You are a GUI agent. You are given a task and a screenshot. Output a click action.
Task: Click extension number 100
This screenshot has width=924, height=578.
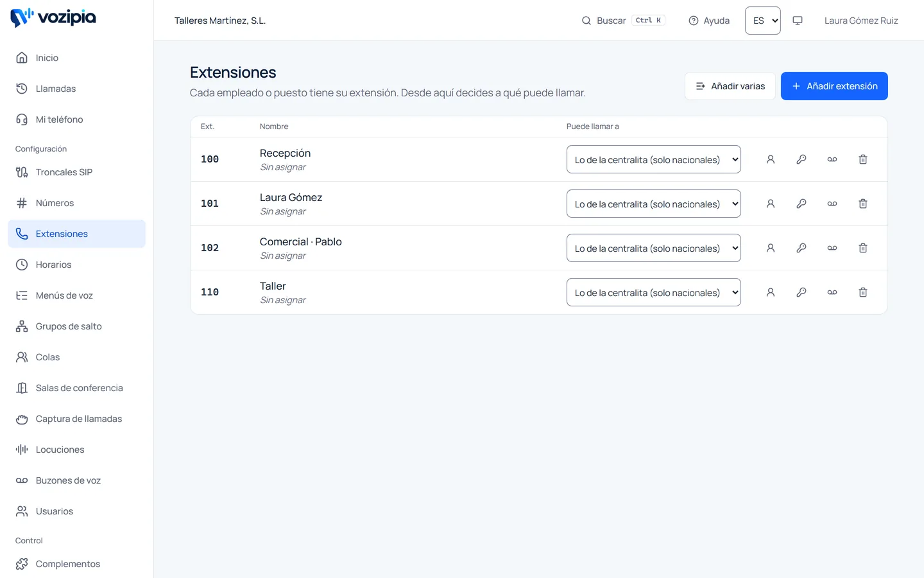point(210,159)
